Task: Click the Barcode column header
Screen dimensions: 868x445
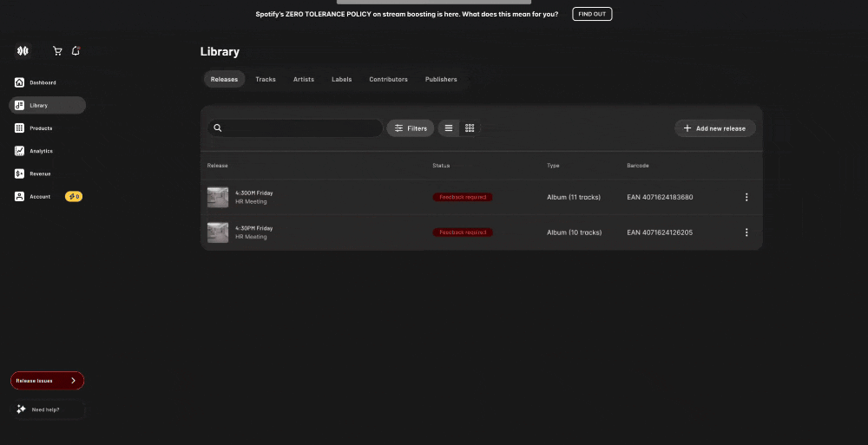Action: [x=638, y=166]
